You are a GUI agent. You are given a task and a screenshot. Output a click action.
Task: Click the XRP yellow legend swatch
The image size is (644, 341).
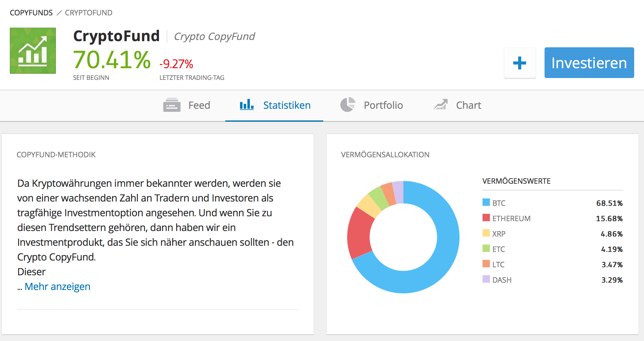tap(486, 233)
